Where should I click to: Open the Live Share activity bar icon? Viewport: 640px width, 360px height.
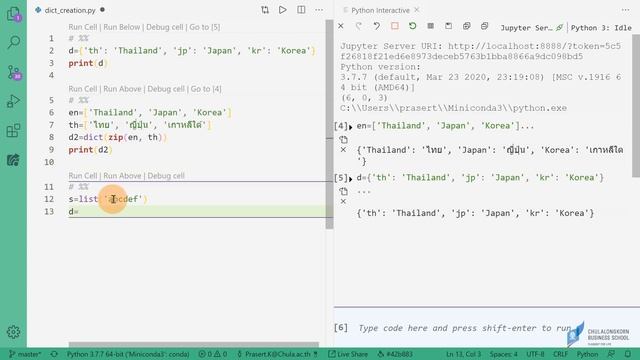[x=13, y=160]
